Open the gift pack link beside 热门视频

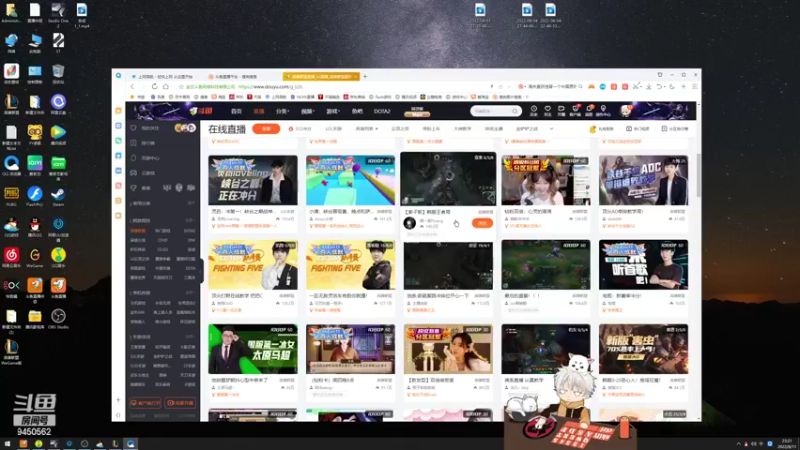pyautogui.click(x=602, y=129)
